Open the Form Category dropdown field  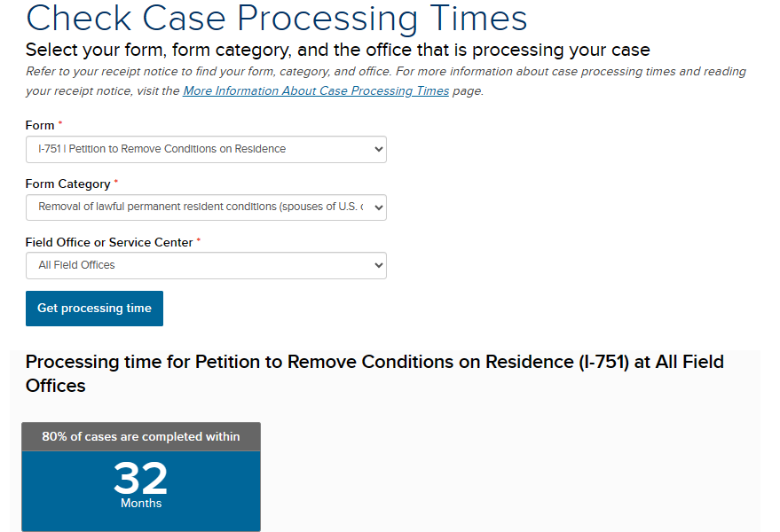[x=206, y=207]
